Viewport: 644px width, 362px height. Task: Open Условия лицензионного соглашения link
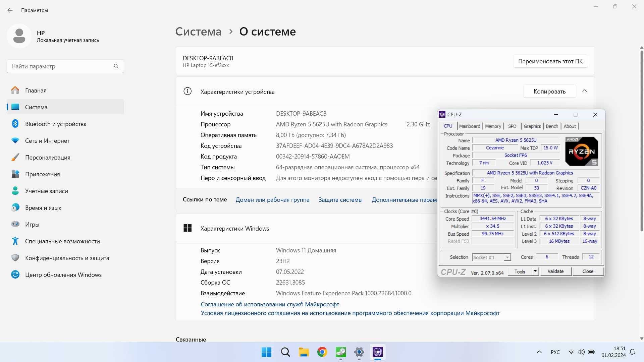pos(350,313)
